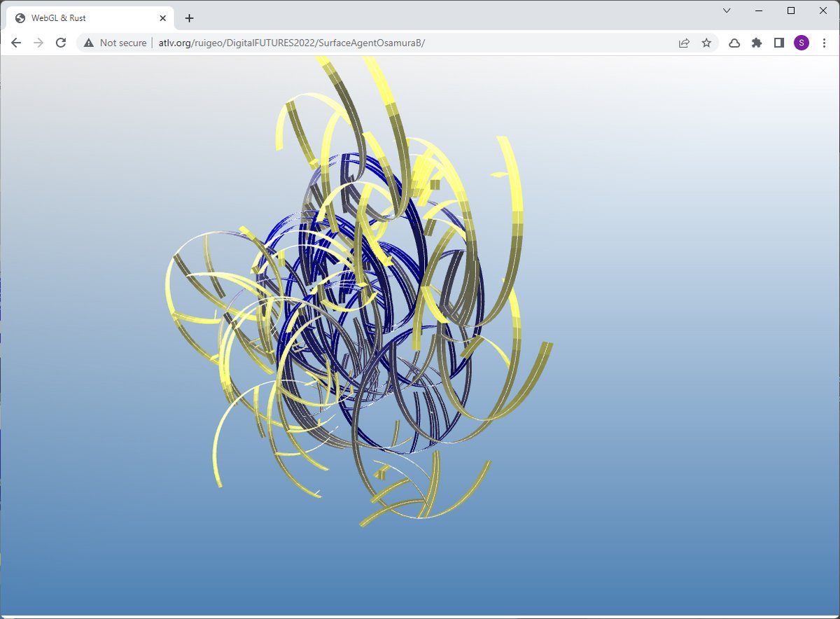Screen dimensions: 840x619
Task: Reload the current page
Action: pyautogui.click(x=61, y=43)
